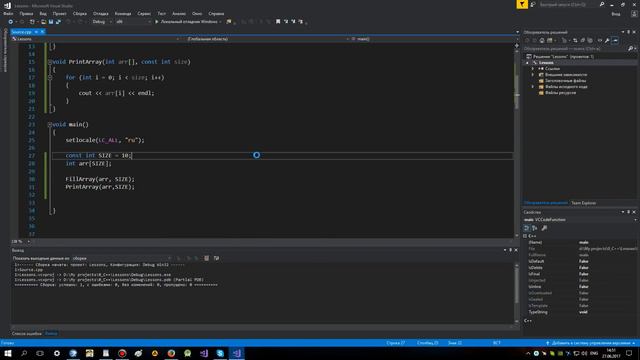Open the x86 platform dropdown
640x360 pixels.
[x=133, y=22]
